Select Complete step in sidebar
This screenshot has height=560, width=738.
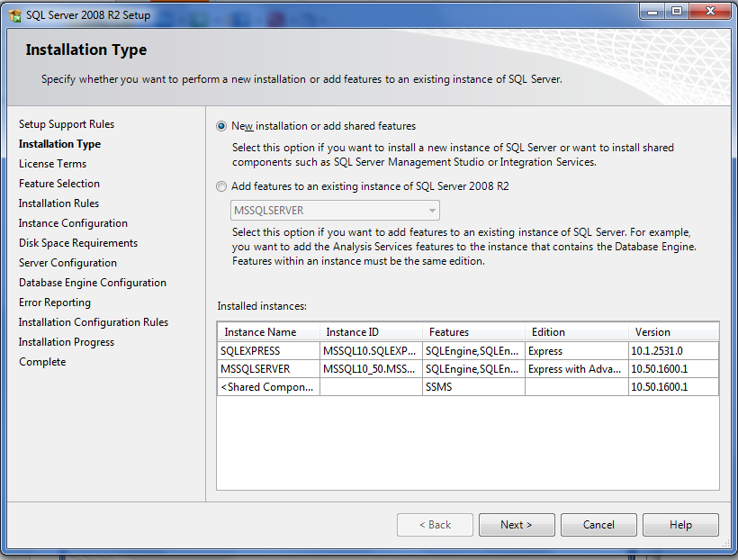tap(42, 362)
